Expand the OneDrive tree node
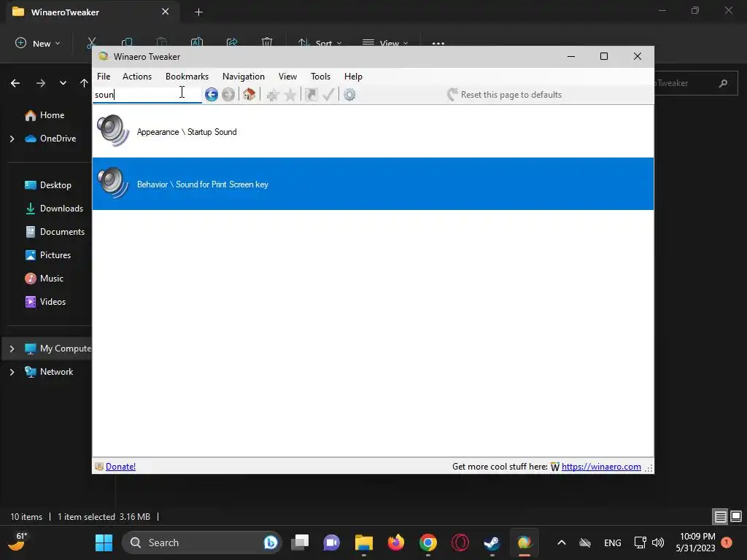The height and width of the screenshot is (560, 747). 12,139
